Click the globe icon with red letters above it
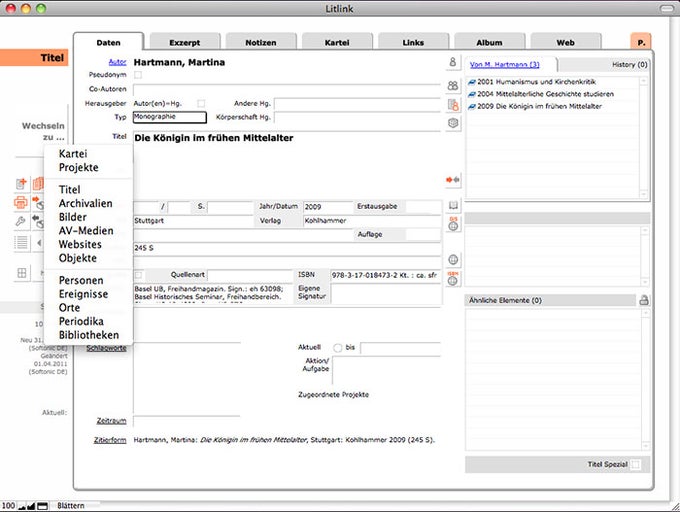Image resolution: width=680 pixels, height=512 pixels. tap(453, 224)
